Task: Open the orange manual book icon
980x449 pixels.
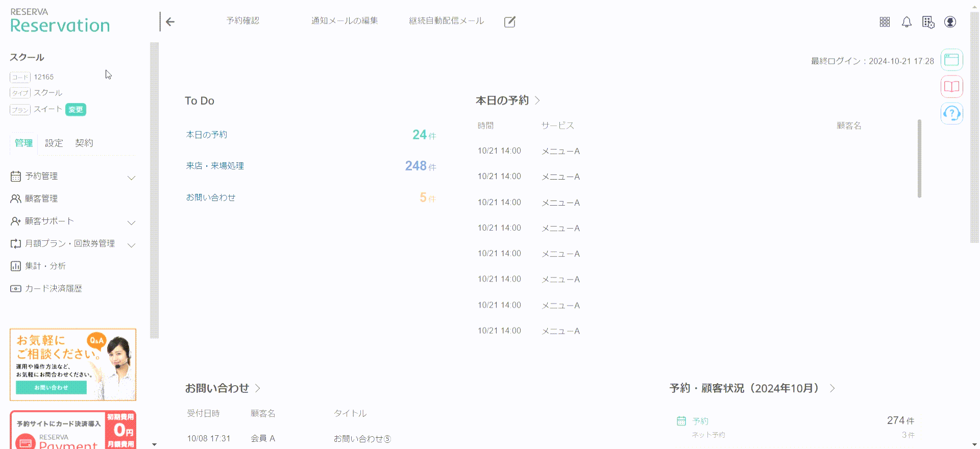Action: 951,87
